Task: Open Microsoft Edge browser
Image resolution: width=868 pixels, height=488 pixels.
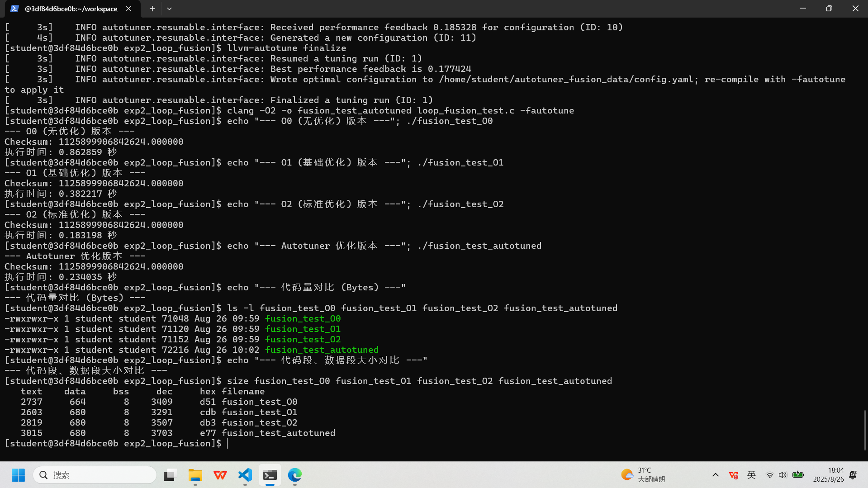Action: 295,475
